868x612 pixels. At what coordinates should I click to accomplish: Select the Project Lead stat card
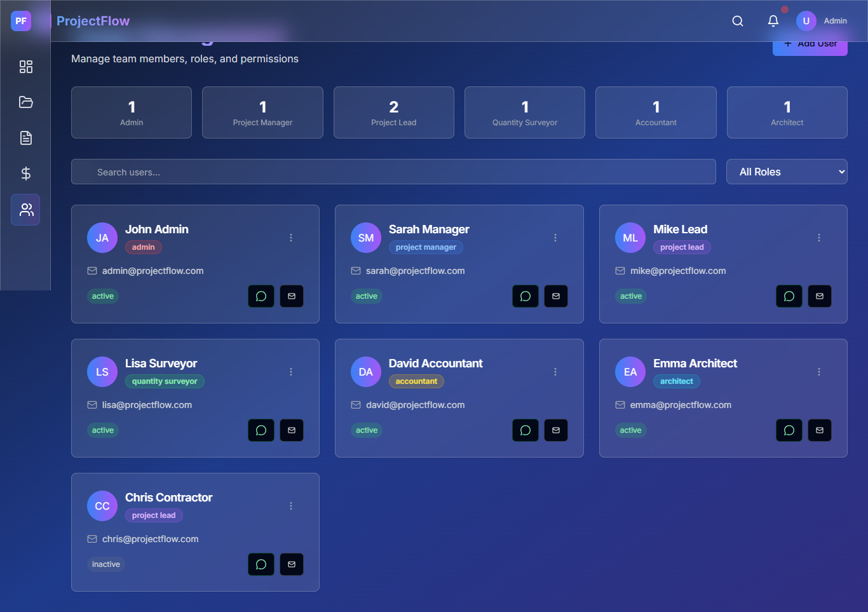point(393,112)
